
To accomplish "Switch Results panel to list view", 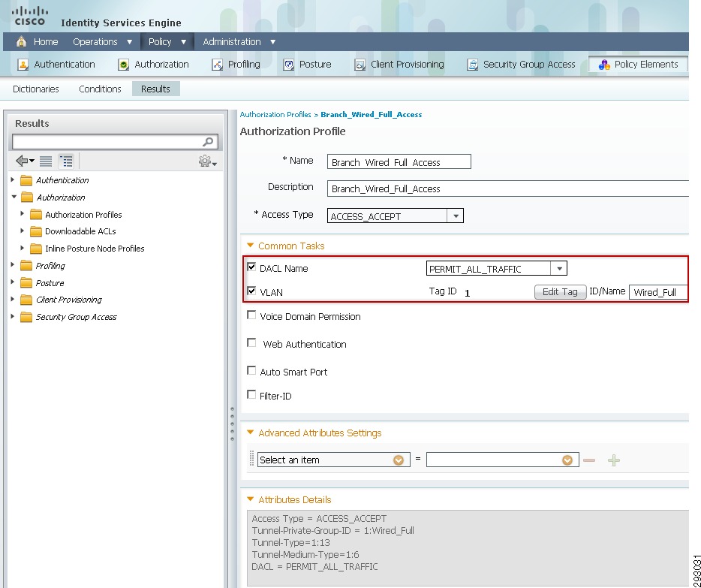I will (46, 161).
